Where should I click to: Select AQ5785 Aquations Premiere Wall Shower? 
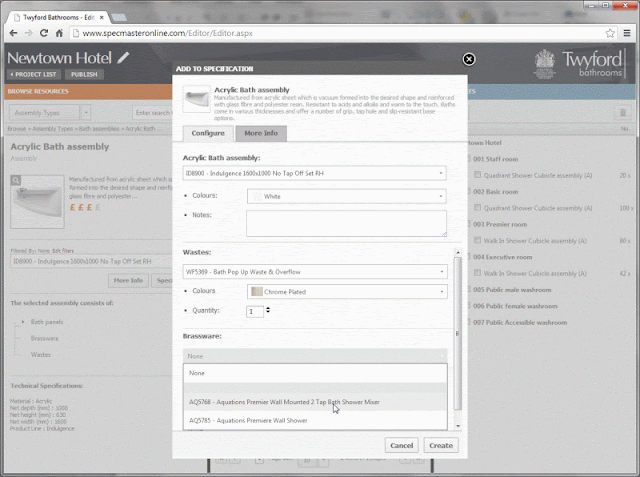315,420
